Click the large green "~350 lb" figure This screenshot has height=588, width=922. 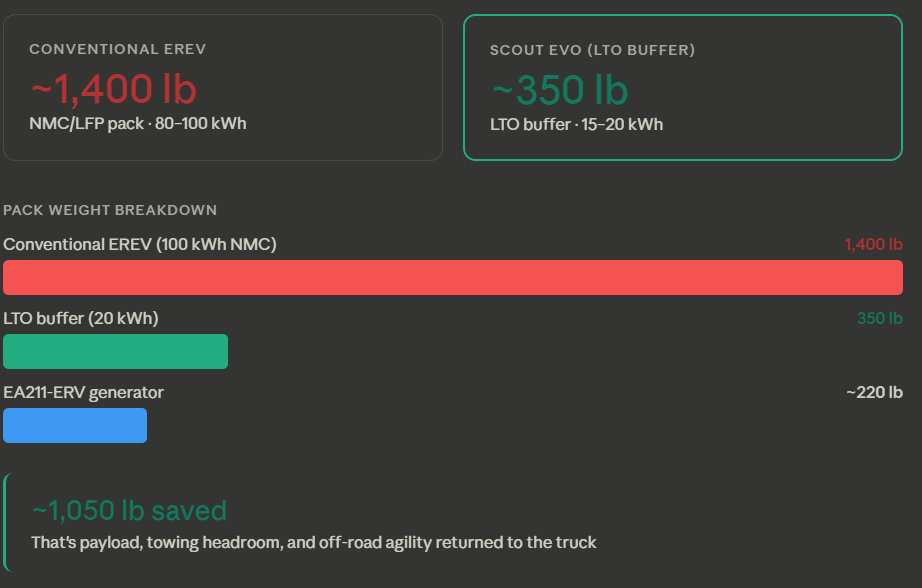point(559,90)
